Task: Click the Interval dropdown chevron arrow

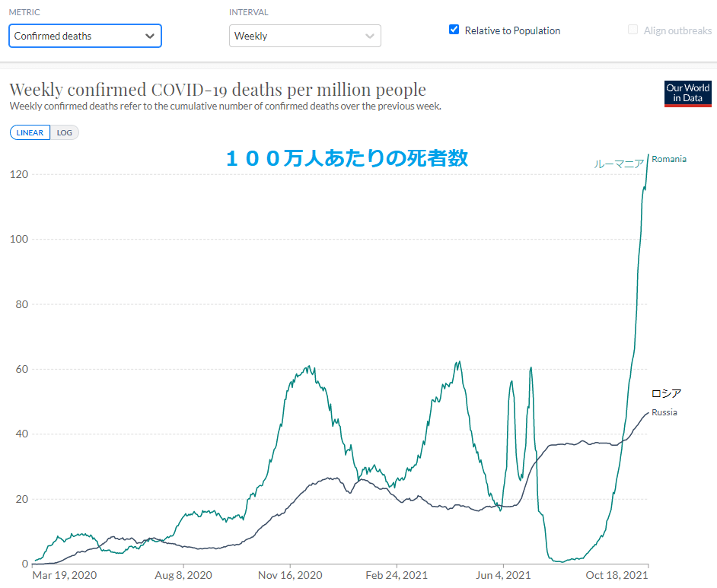Action: tap(369, 36)
